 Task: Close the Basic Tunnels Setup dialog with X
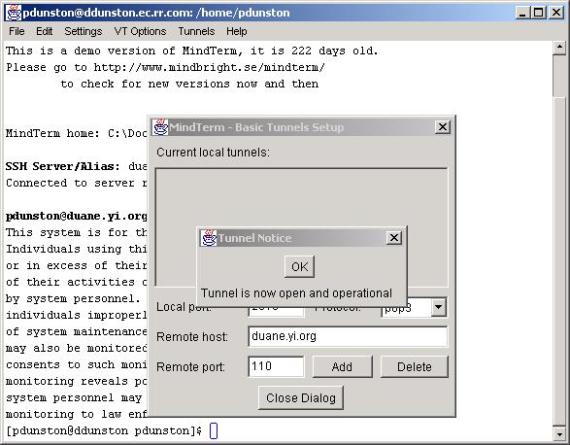coord(442,127)
